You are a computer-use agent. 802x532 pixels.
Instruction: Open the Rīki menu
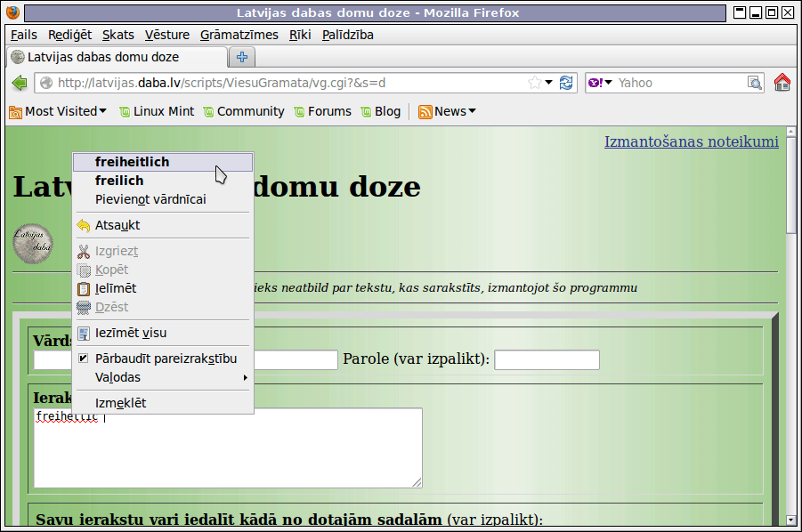click(x=300, y=35)
